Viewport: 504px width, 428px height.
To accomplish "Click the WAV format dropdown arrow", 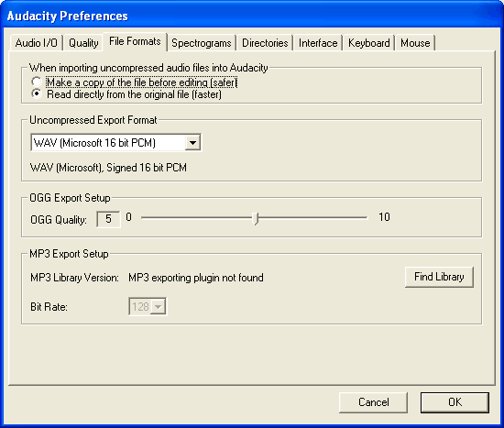I will pyautogui.click(x=192, y=142).
